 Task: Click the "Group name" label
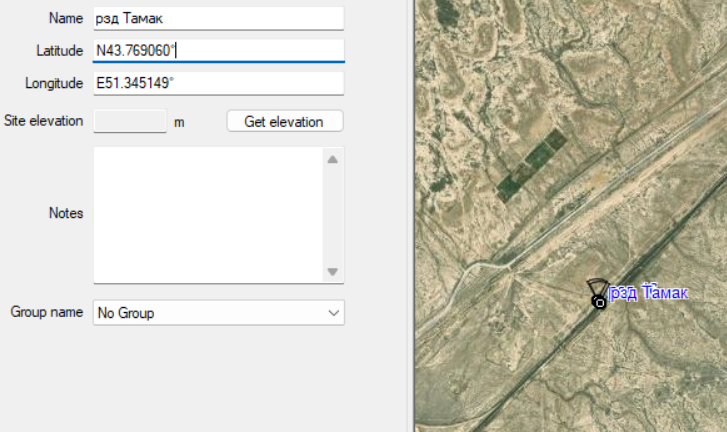46,312
